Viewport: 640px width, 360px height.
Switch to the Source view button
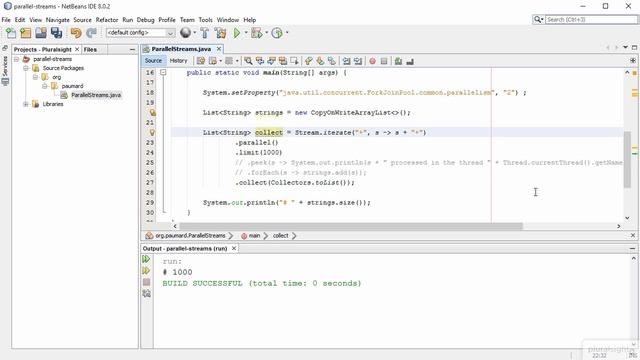point(153,61)
